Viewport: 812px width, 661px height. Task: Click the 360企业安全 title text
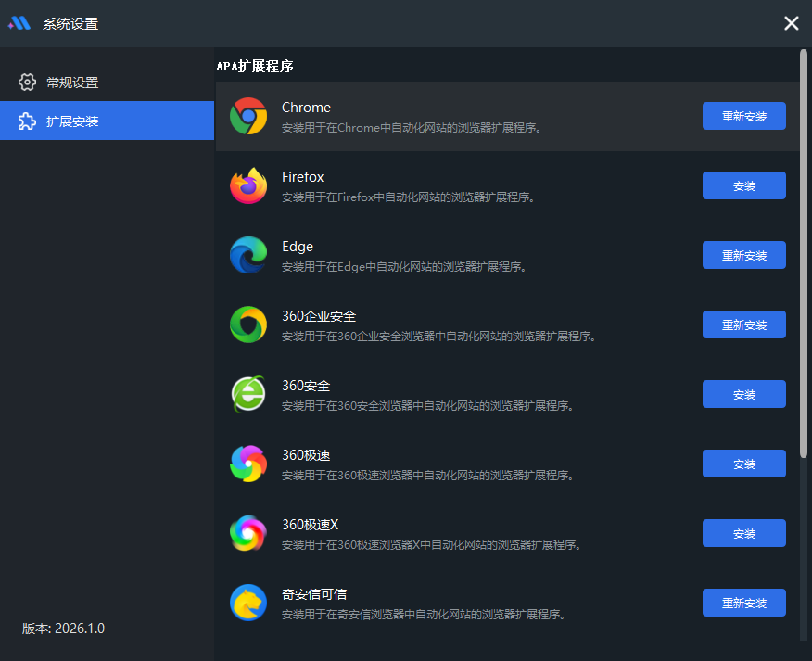coord(319,316)
